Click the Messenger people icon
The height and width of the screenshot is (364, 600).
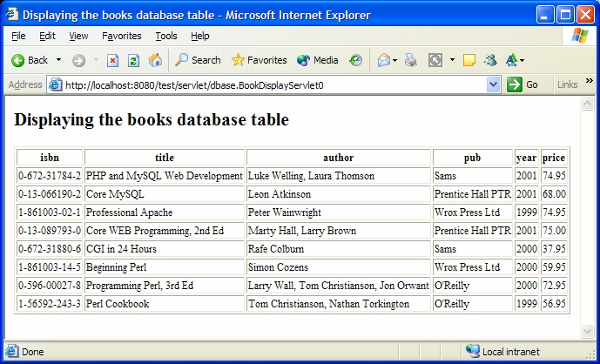tap(490, 60)
